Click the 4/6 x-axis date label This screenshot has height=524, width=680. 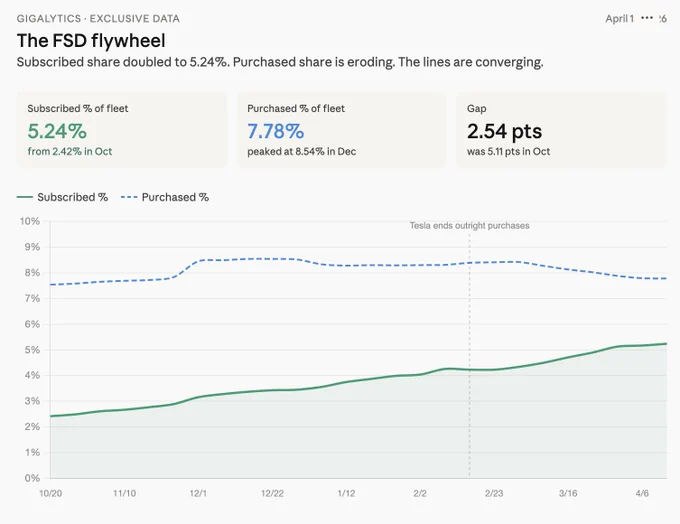coord(642,493)
